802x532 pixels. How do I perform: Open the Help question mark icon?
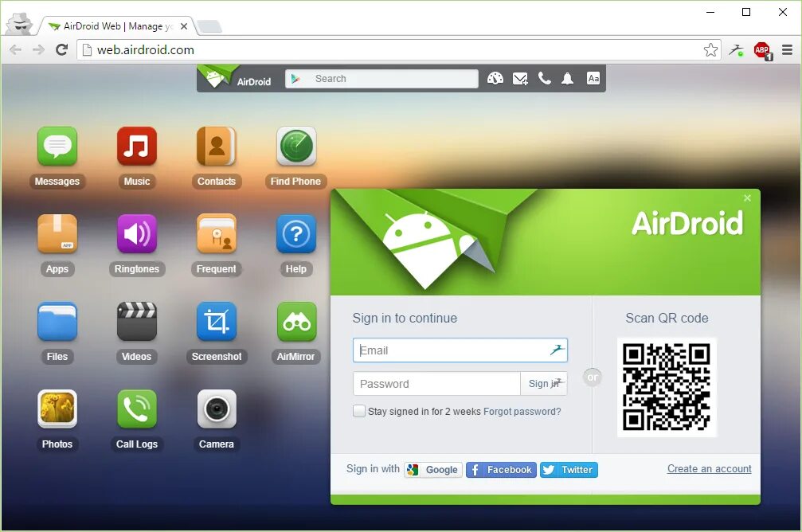pos(296,234)
